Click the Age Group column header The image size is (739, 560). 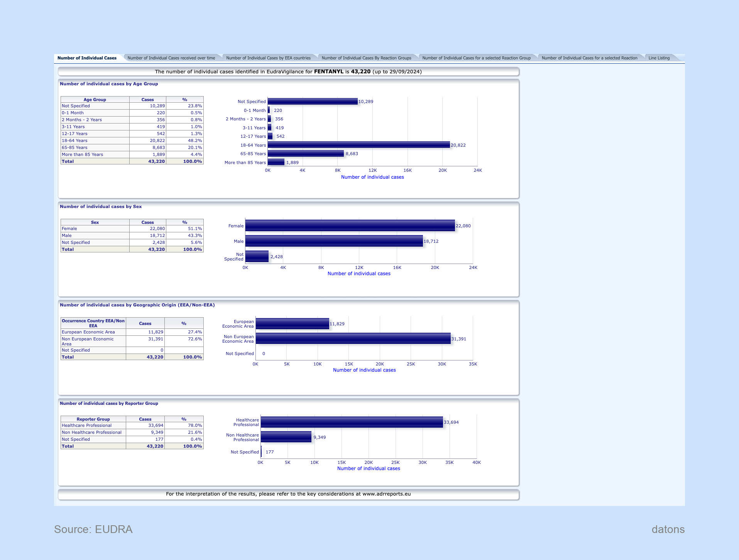click(95, 100)
